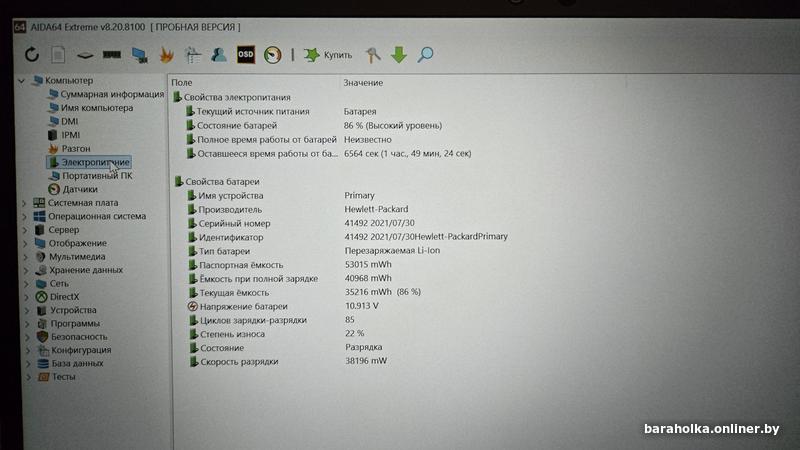Click the network audit toolbar icon

[193, 55]
